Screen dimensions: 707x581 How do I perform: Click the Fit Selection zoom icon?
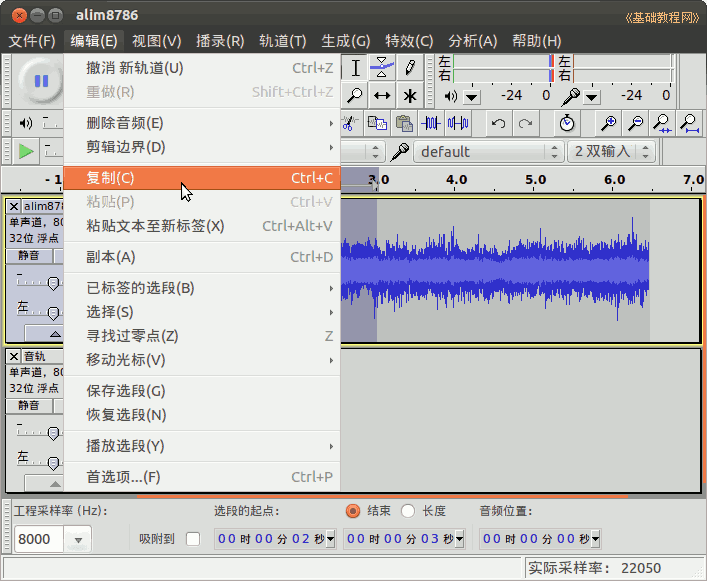[x=662, y=123]
